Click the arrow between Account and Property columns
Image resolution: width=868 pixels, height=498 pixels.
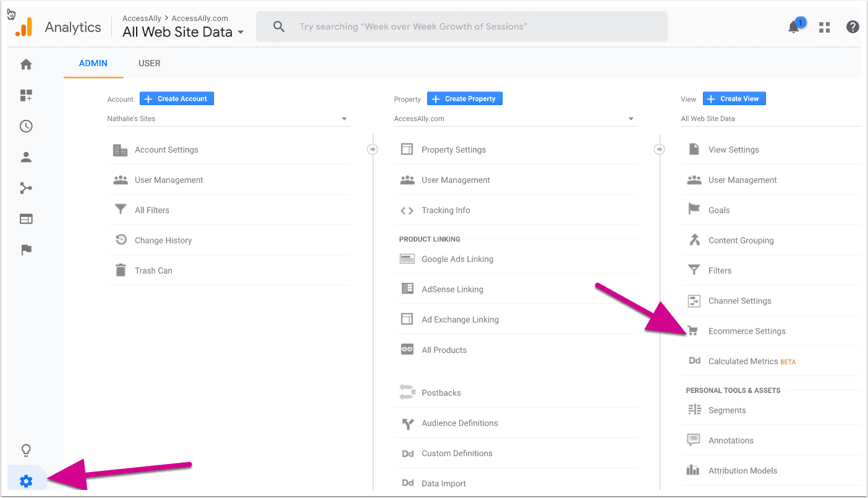point(372,149)
